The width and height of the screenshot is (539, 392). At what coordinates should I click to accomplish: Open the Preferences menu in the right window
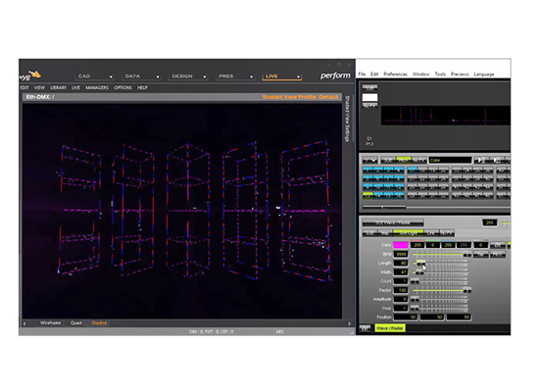pyautogui.click(x=395, y=73)
